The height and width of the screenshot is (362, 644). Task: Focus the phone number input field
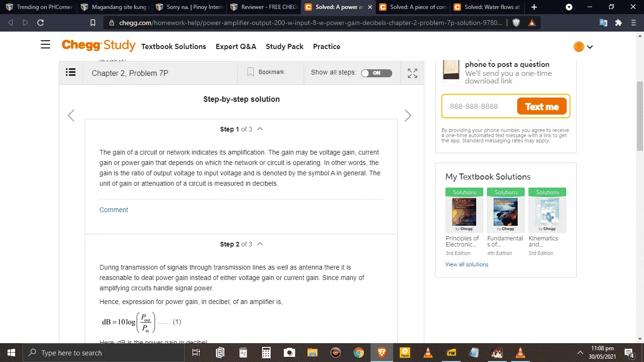point(479,107)
